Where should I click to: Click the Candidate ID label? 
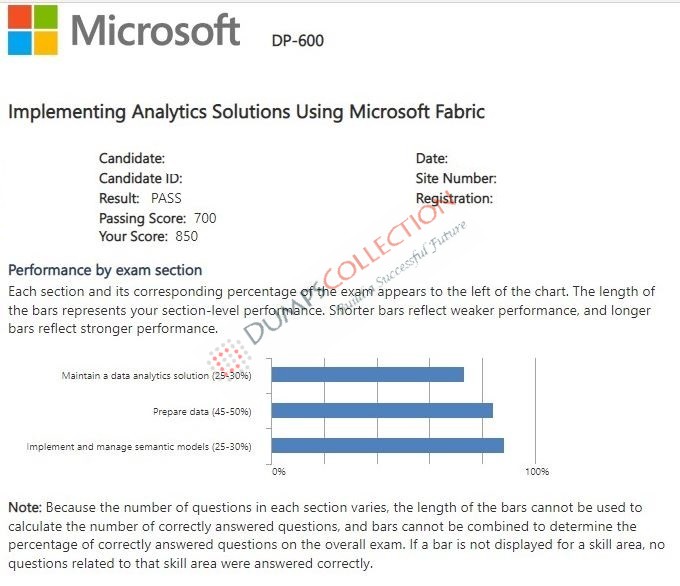tap(141, 178)
